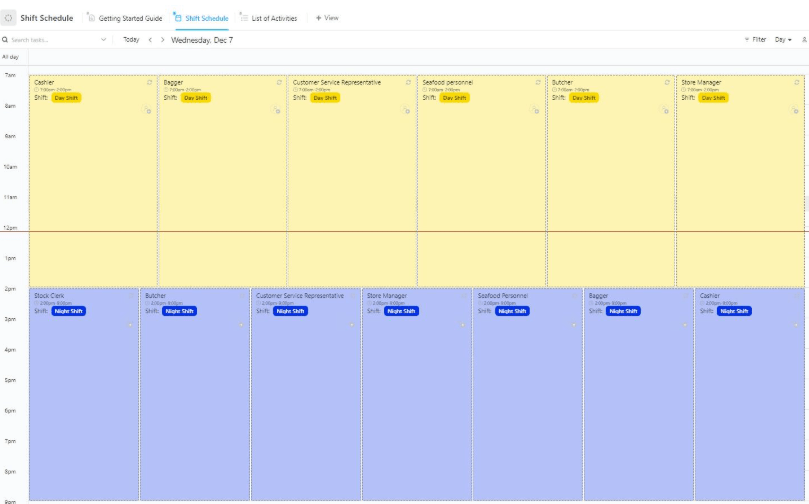Viewport: 809px width, 504px height.
Task: Assign someone to day Customer Service Representative task
Action: pyautogui.click(x=406, y=109)
